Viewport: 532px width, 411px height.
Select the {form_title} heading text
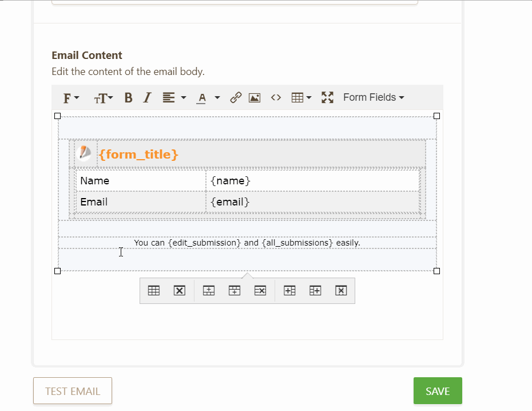pos(138,155)
